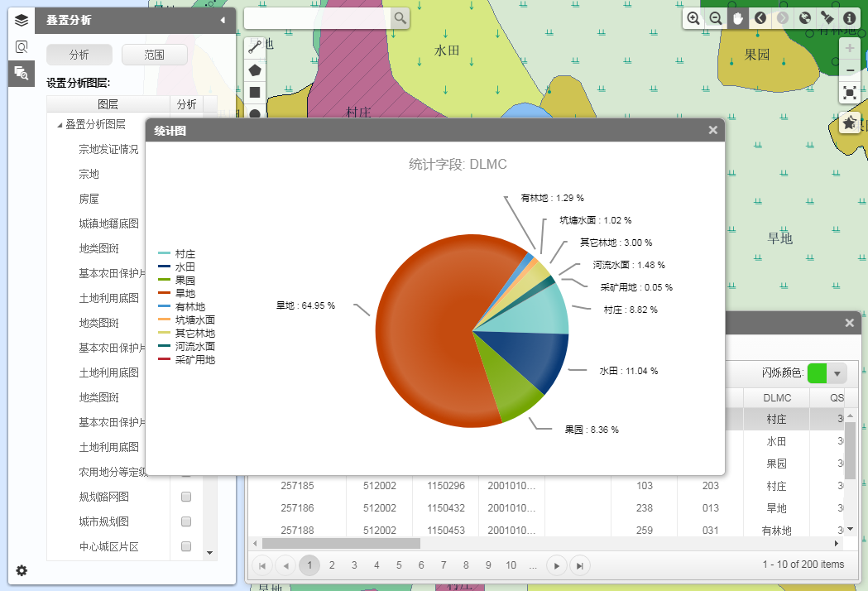The width and height of the screenshot is (868, 591).
Task: Open the 闪烁颜色 dropdown arrow
Action: coord(837,374)
